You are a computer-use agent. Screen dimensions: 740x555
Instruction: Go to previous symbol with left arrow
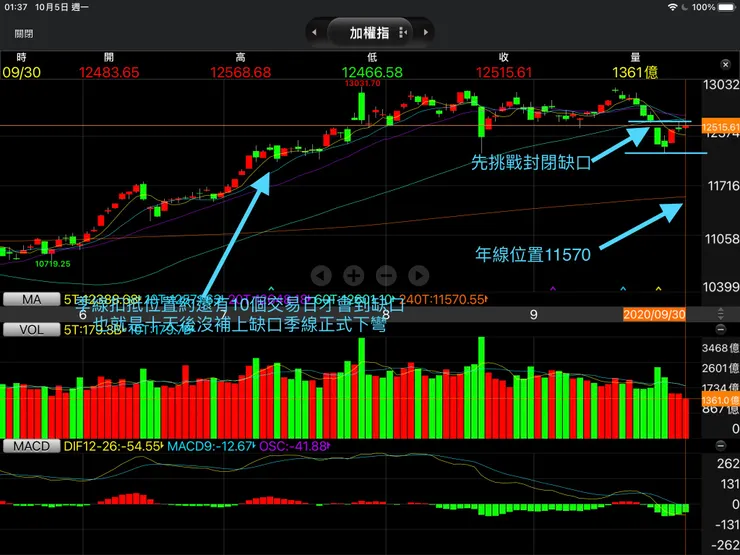[314, 33]
